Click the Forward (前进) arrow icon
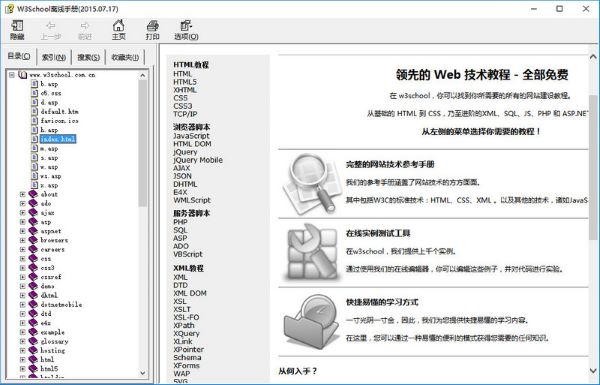Image resolution: width=600 pixels, height=385 pixels. coord(85,26)
